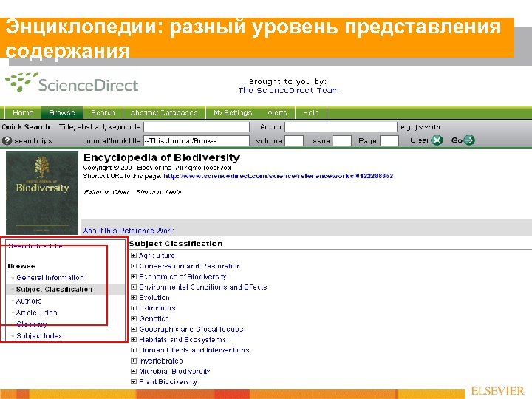Expand the Invertebrates category
The width and height of the screenshot is (532, 399).
(x=134, y=361)
